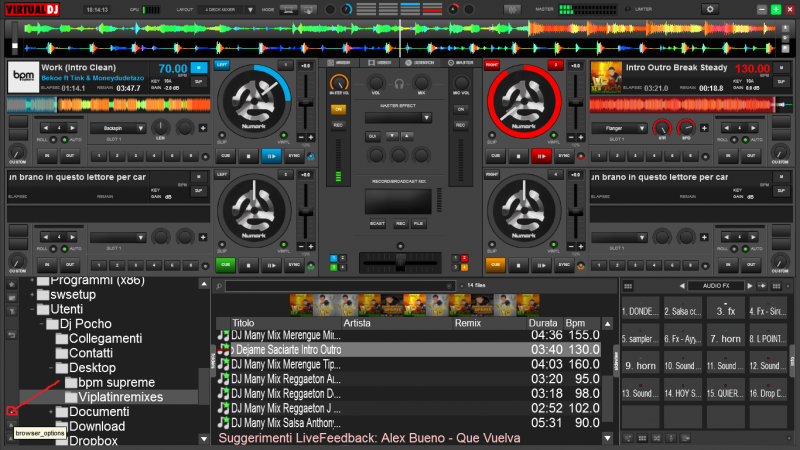Expand the swsetup folder

(32, 295)
